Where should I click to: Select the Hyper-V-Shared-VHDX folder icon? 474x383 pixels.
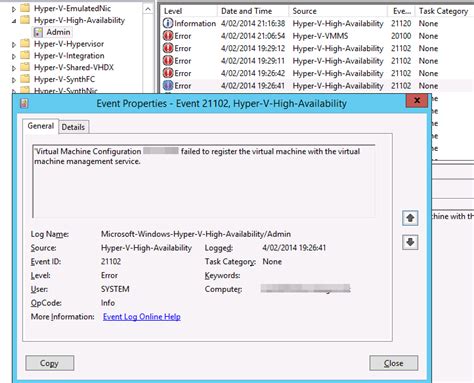pyautogui.click(x=25, y=67)
